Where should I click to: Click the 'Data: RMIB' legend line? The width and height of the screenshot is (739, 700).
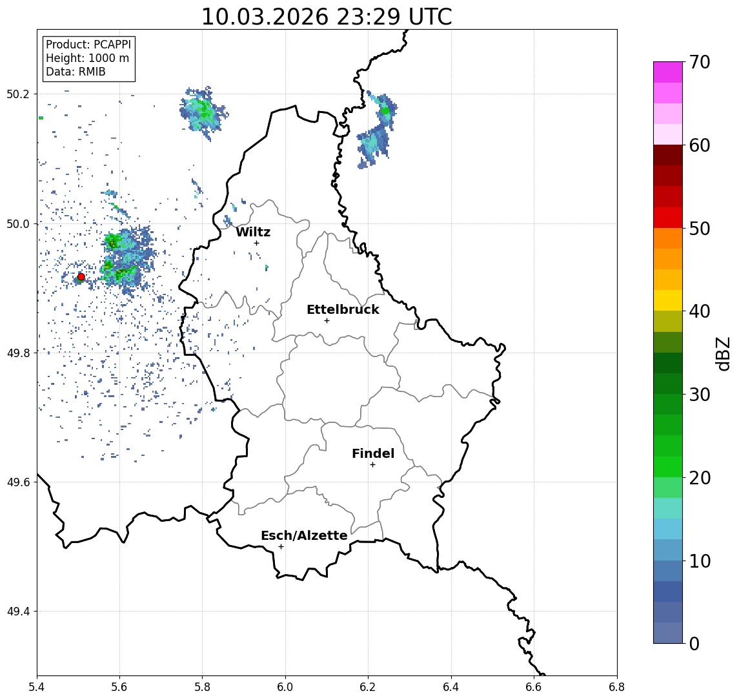[76, 72]
